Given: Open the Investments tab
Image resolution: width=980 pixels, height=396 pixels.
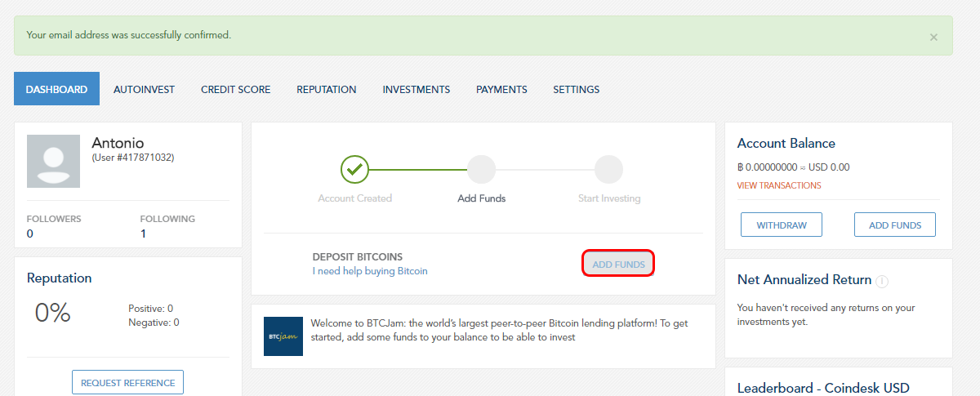Looking at the screenshot, I should (416, 89).
